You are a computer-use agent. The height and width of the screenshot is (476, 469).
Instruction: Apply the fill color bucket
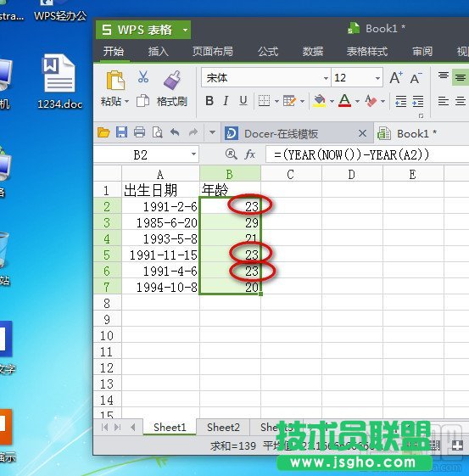point(320,101)
